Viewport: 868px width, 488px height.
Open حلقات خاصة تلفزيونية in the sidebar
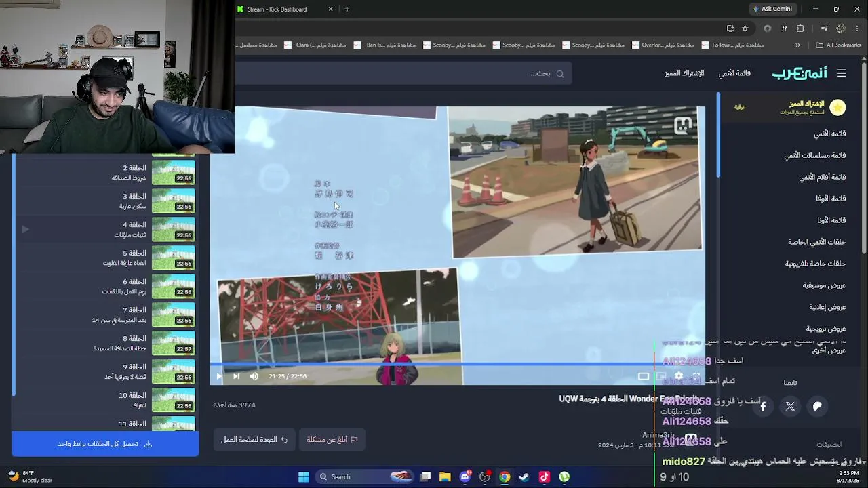click(x=816, y=264)
